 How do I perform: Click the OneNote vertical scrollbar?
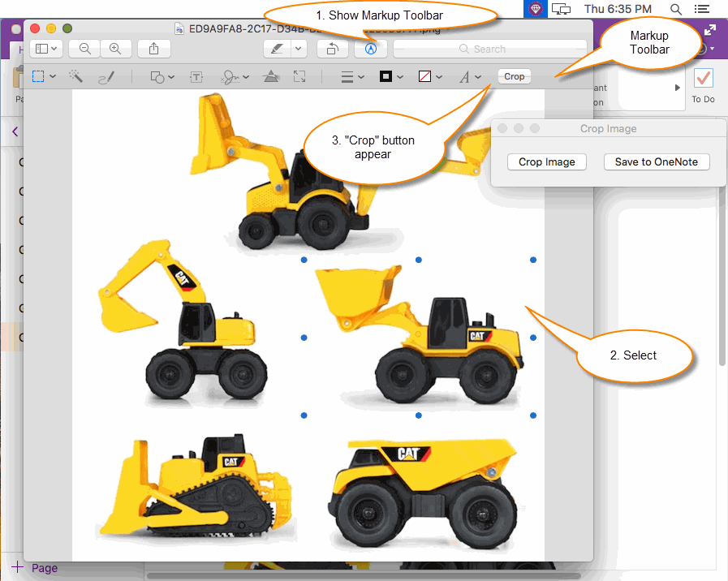[x=722, y=277]
